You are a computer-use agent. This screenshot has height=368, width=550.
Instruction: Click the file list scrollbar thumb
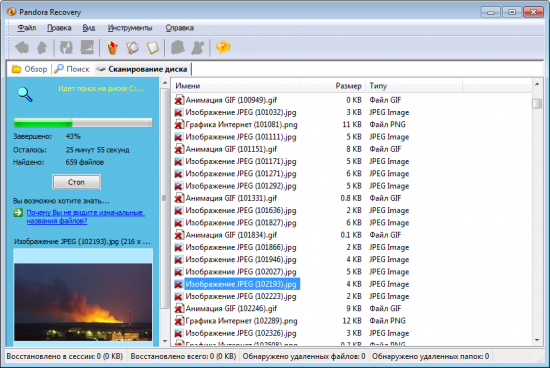pos(537,104)
